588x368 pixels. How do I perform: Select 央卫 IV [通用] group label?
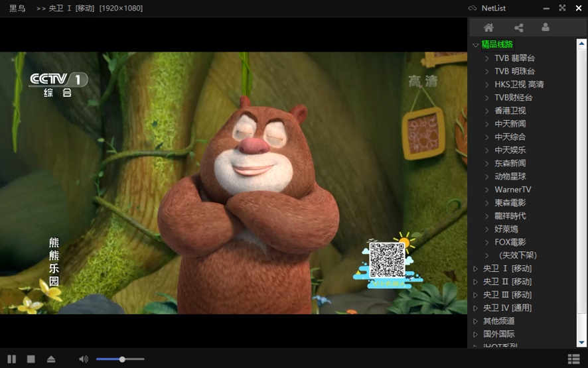(508, 308)
